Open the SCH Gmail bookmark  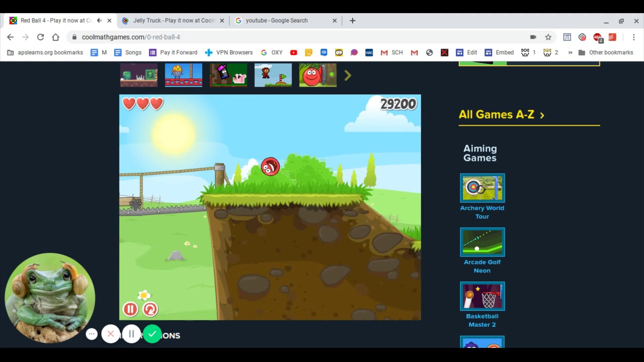coord(392,52)
